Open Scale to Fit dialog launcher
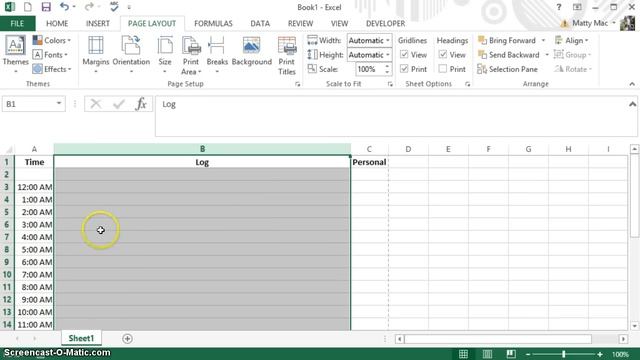Image resolution: width=640 pixels, height=360 pixels. pos(390,84)
